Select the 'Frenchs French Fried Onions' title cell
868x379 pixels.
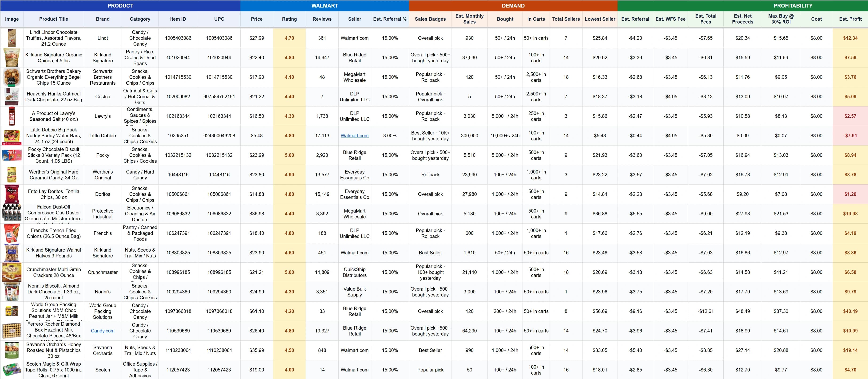(54, 233)
